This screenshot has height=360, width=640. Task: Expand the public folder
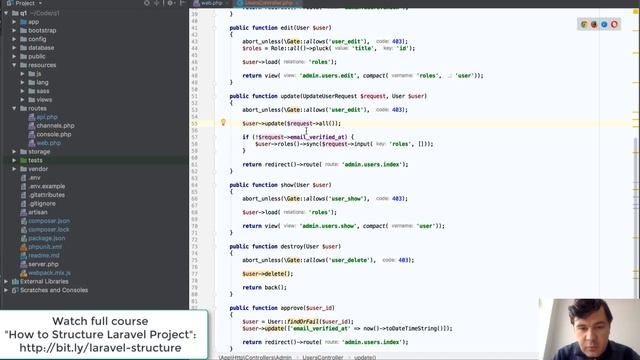(14, 56)
